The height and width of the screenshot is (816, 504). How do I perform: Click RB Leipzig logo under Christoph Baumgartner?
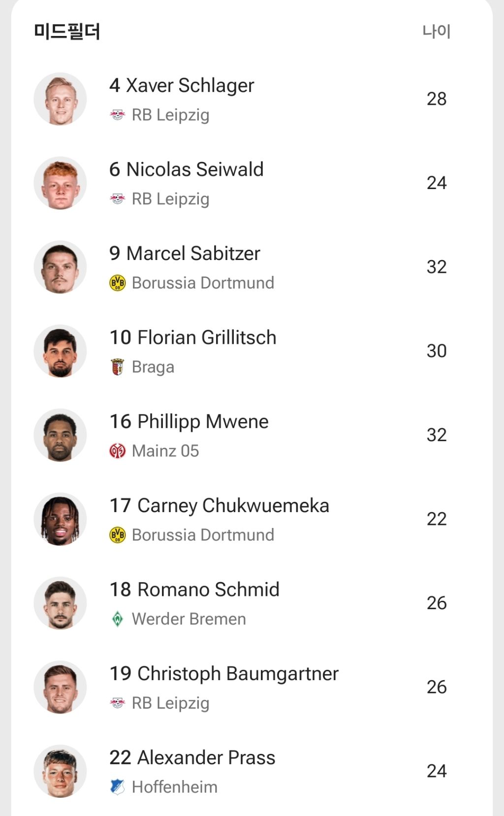click(x=117, y=703)
